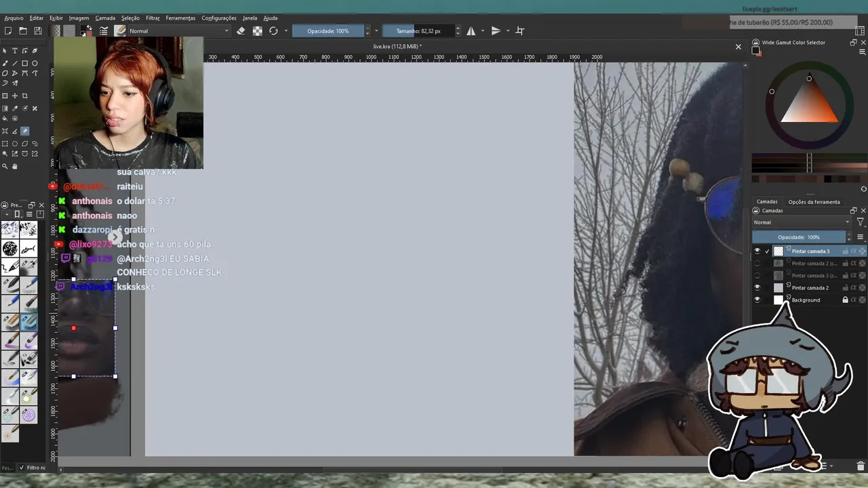The width and height of the screenshot is (868, 488).
Task: Open the Arquivo menu
Action: [14, 18]
